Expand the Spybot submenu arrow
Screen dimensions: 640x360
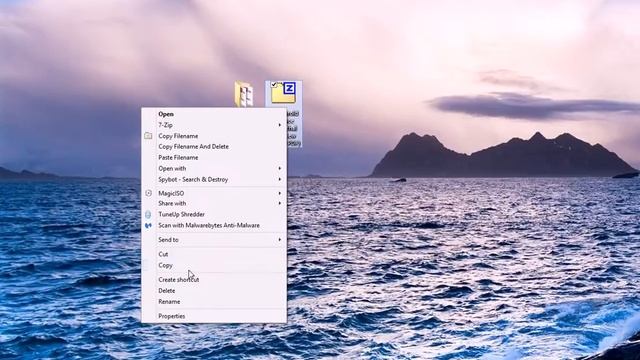(280, 180)
